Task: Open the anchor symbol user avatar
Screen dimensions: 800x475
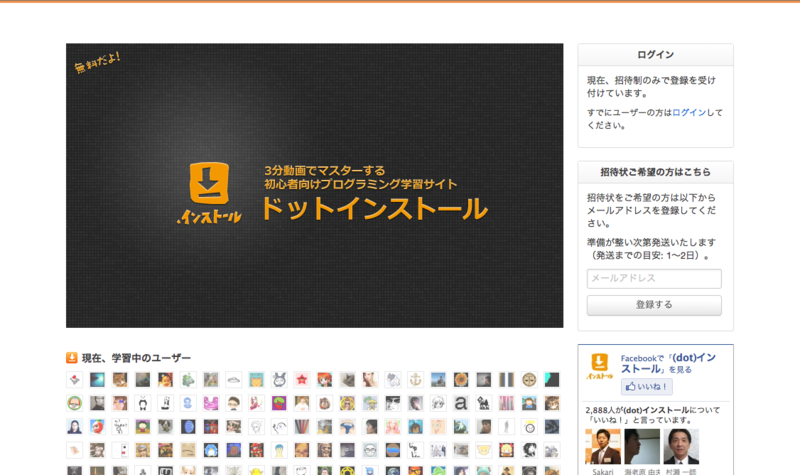Action: tap(415, 380)
